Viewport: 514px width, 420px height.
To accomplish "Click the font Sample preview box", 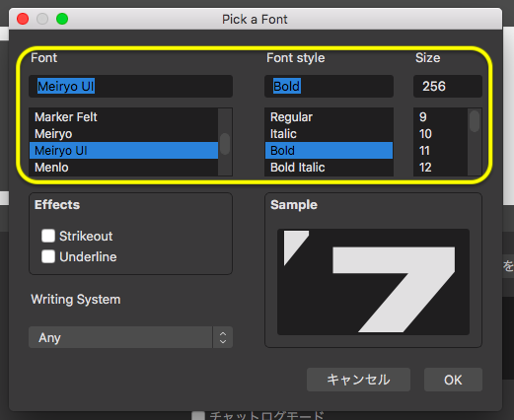I will point(373,282).
